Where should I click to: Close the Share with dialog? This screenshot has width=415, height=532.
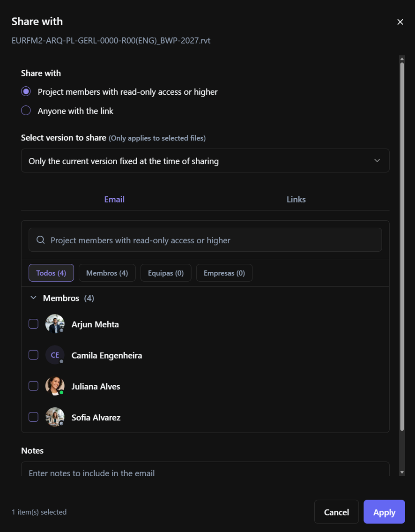(x=400, y=22)
